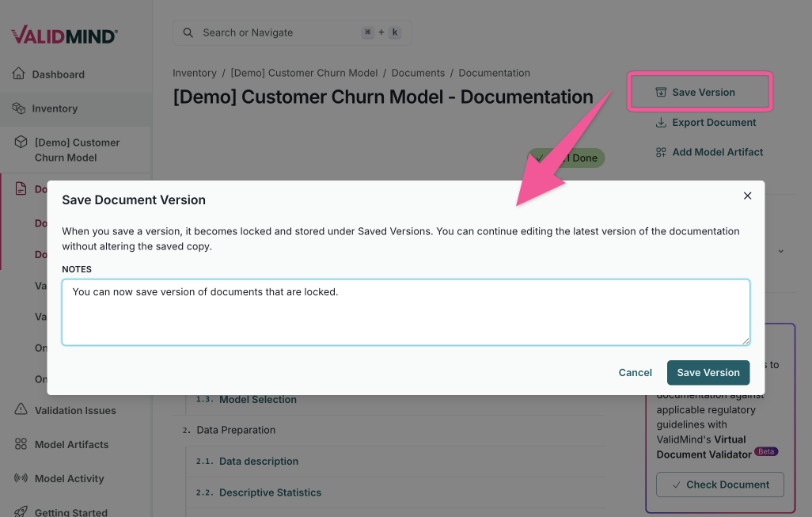Click the green Done status badge
The height and width of the screenshot is (517, 812).
[566, 158]
